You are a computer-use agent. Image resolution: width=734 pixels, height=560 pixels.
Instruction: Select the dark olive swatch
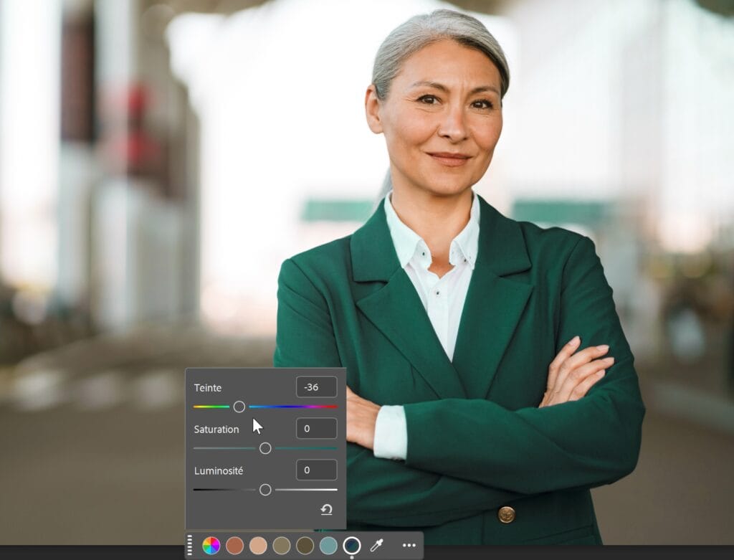tap(305, 546)
